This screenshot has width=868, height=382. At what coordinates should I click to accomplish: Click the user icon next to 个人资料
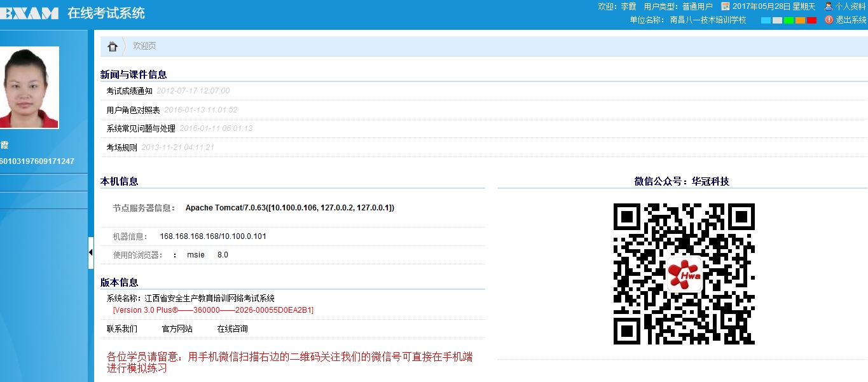tap(829, 6)
